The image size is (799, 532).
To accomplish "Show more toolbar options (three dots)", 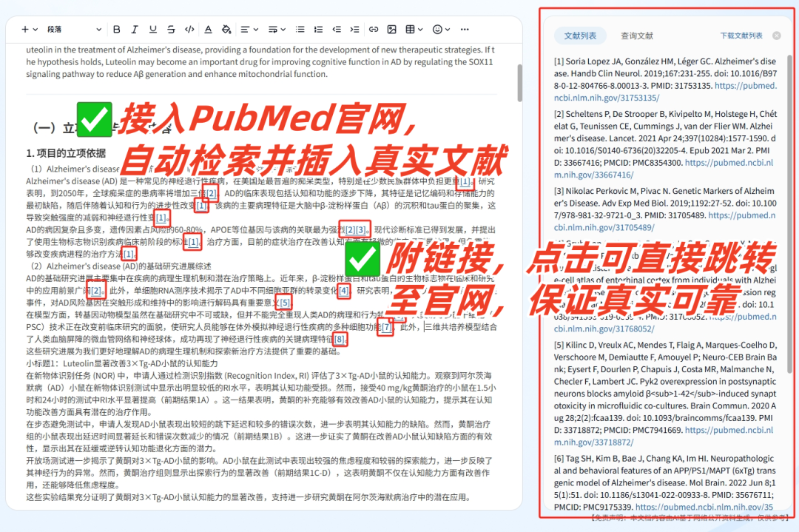I will tap(464, 30).
